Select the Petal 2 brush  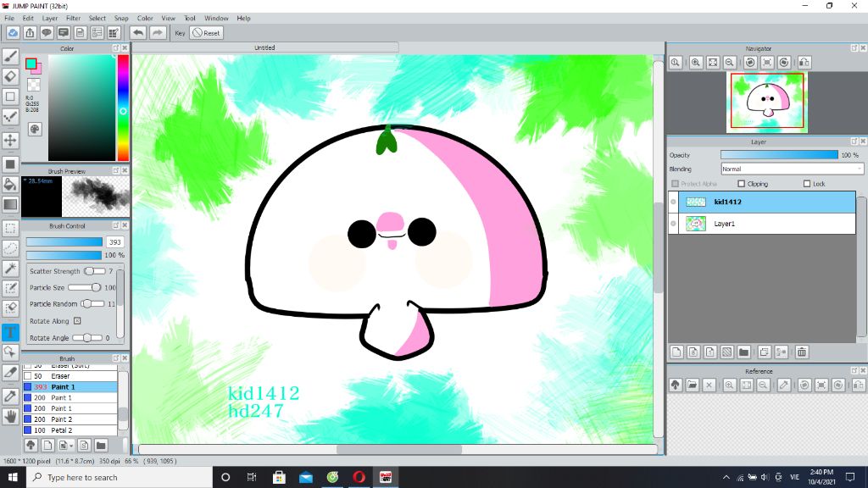coord(70,430)
